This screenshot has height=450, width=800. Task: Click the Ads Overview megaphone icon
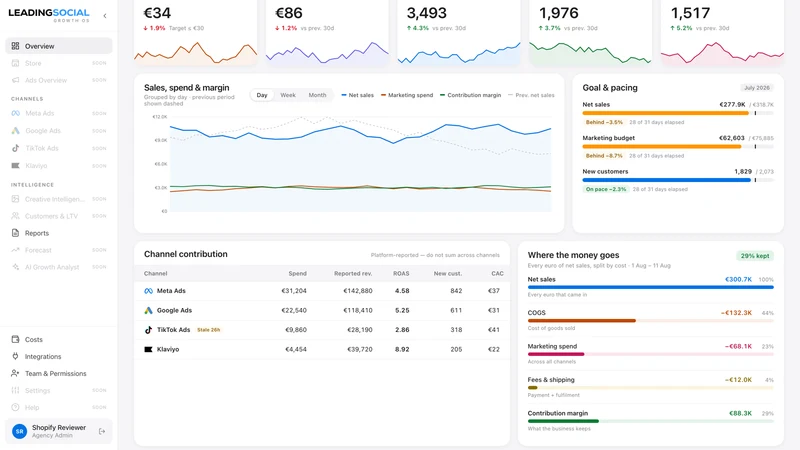(15, 80)
